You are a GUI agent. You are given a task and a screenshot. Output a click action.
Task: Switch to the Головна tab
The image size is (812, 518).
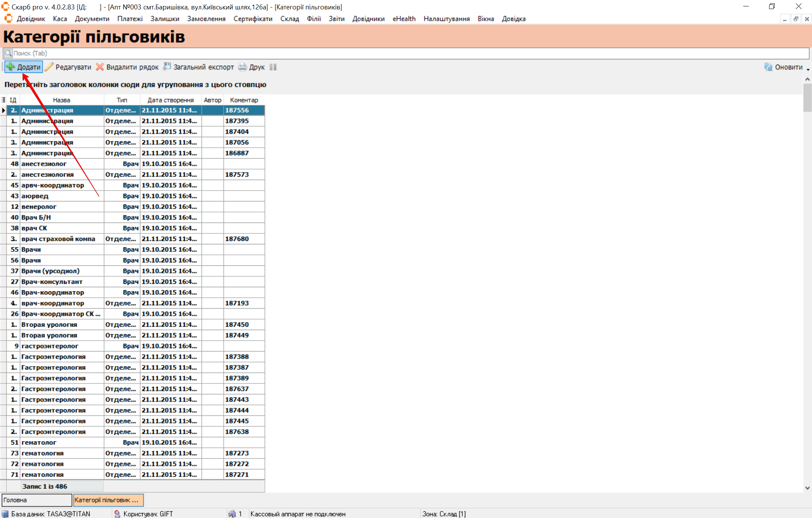pos(36,500)
